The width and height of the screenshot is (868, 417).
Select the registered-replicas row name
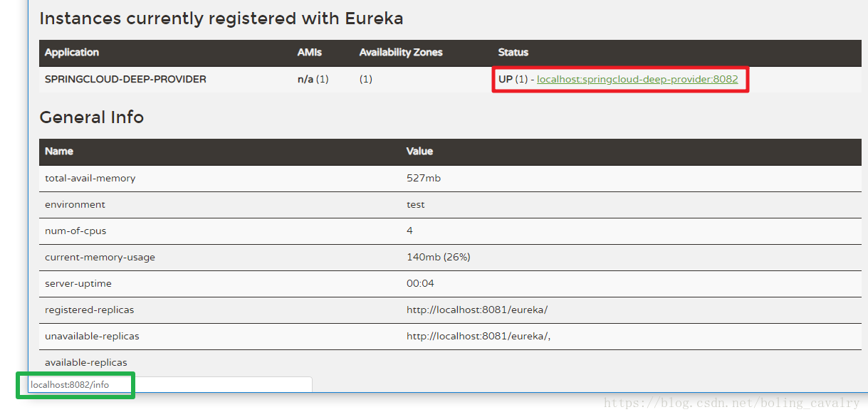89,310
